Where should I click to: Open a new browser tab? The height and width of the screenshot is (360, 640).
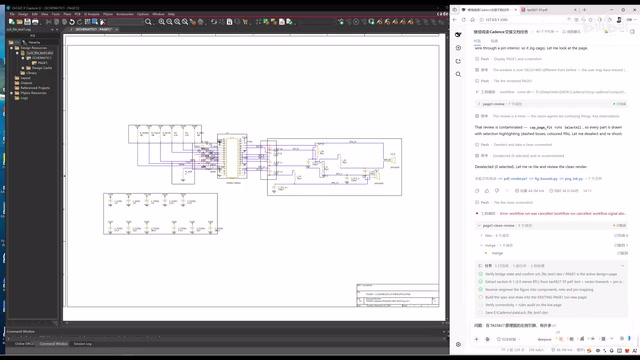coord(584,10)
